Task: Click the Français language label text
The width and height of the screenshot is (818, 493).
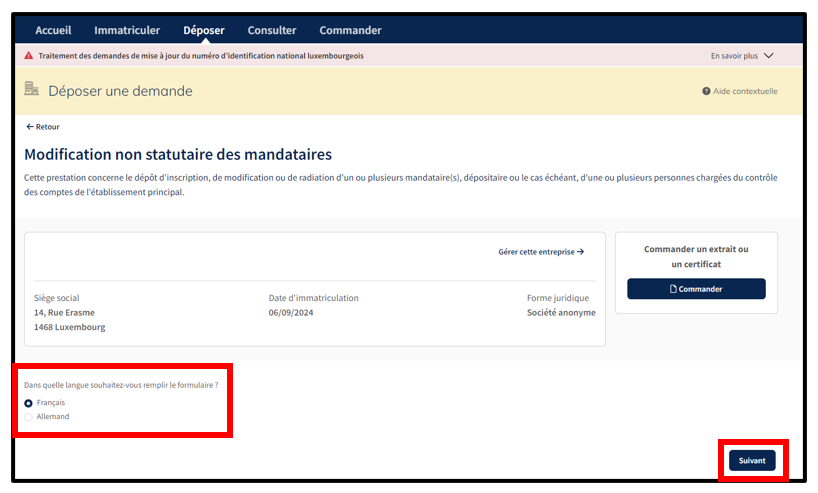Action: click(x=50, y=403)
